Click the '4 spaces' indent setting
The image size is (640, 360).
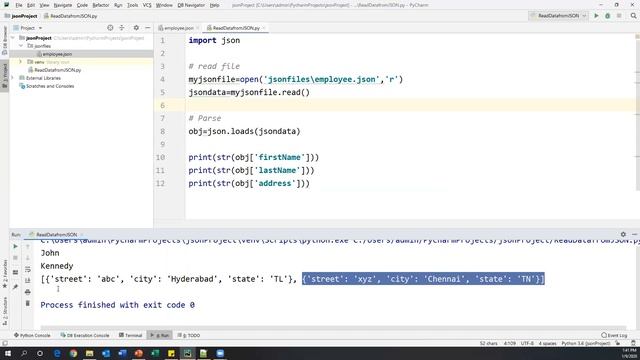547,344
